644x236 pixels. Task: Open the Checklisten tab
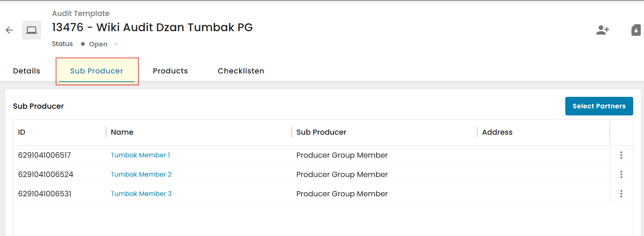241,71
